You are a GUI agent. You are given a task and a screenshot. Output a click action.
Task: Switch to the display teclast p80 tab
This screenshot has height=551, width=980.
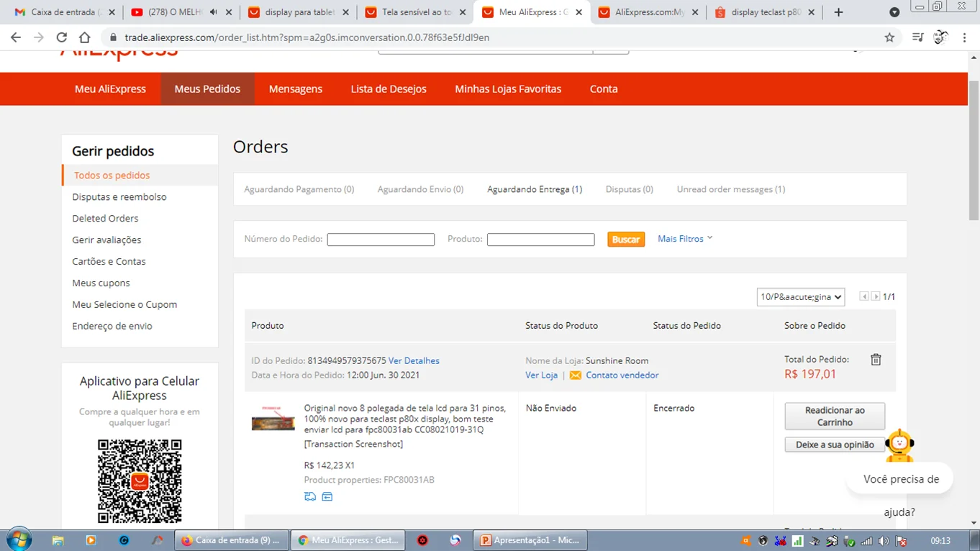click(x=765, y=12)
